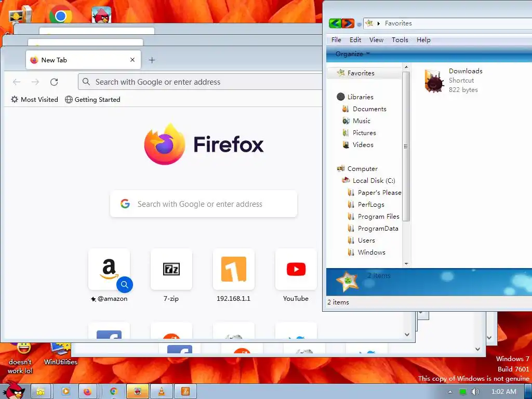Open the WinUtilities desktop icon

[x=60, y=354]
